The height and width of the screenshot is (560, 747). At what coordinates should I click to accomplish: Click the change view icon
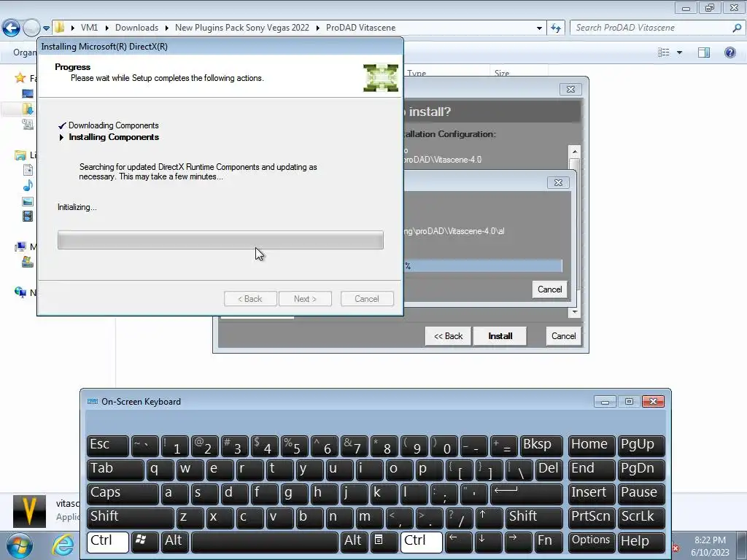coord(663,52)
